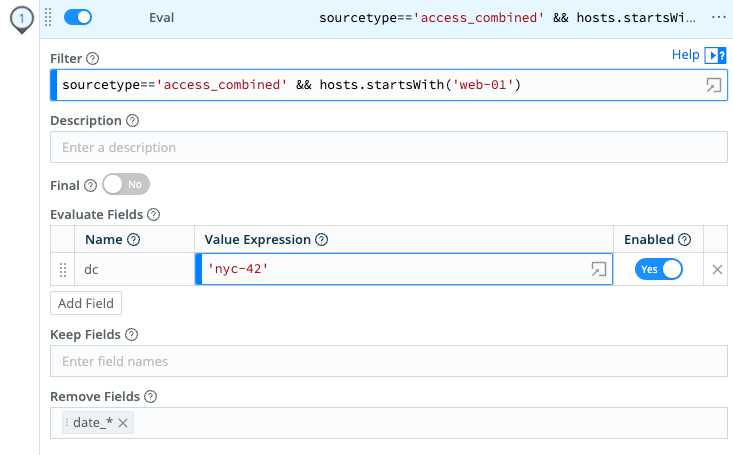The width and height of the screenshot is (733, 455).
Task: Toggle the Enabled switch for dc field
Action: tap(658, 269)
